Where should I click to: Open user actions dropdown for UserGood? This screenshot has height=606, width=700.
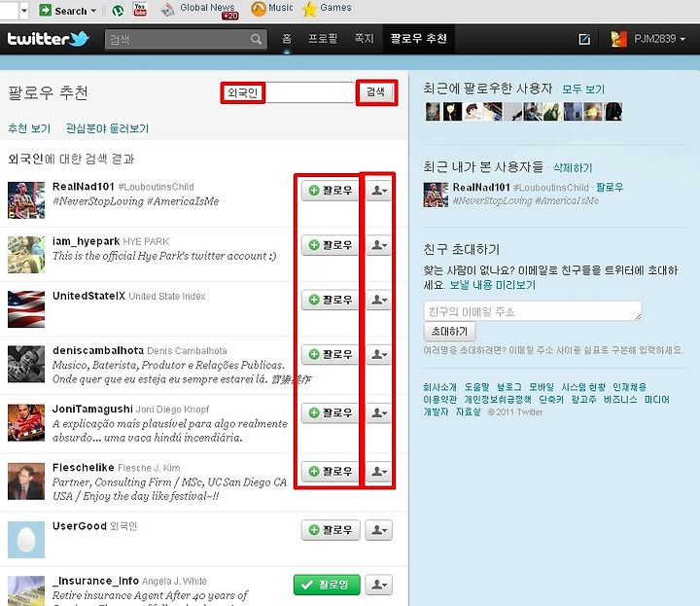point(379,530)
